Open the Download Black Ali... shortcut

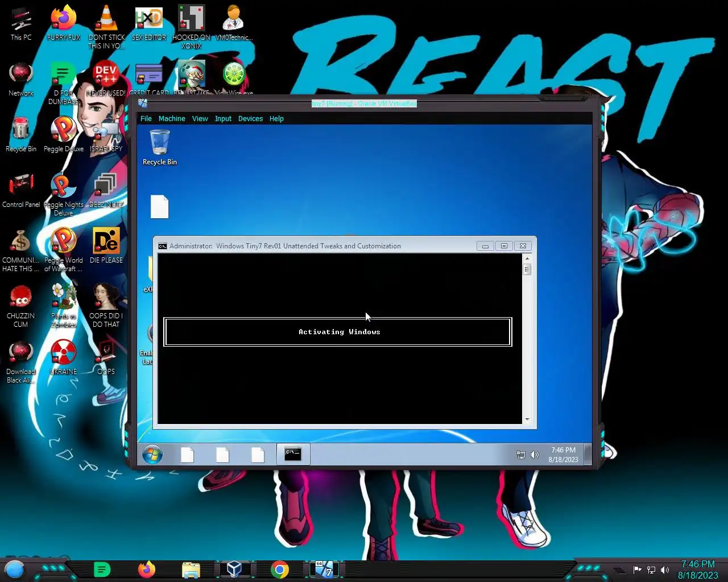pyautogui.click(x=21, y=361)
